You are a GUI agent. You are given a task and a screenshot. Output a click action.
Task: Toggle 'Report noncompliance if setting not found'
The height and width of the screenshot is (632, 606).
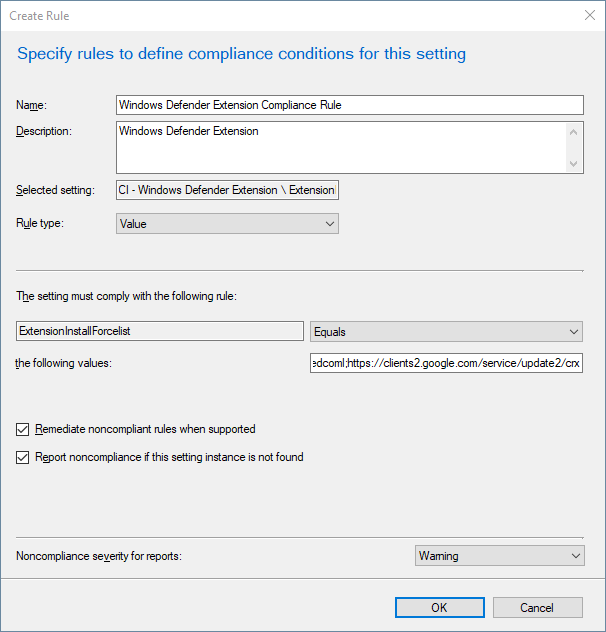tap(23, 458)
